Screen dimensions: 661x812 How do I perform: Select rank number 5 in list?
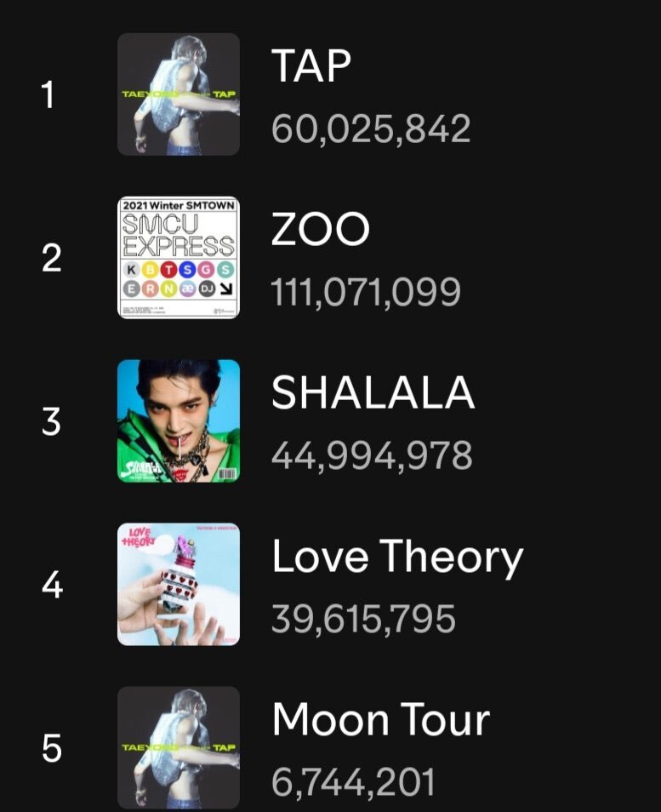[x=52, y=748]
